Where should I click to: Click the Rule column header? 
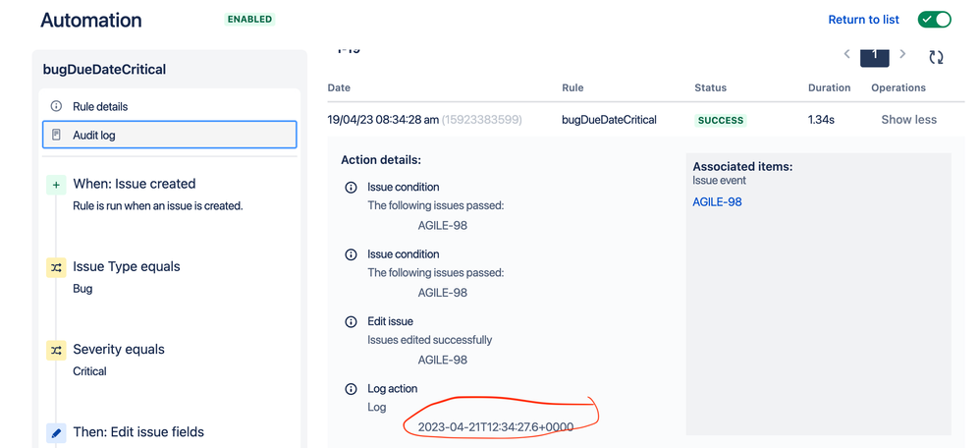tap(572, 87)
